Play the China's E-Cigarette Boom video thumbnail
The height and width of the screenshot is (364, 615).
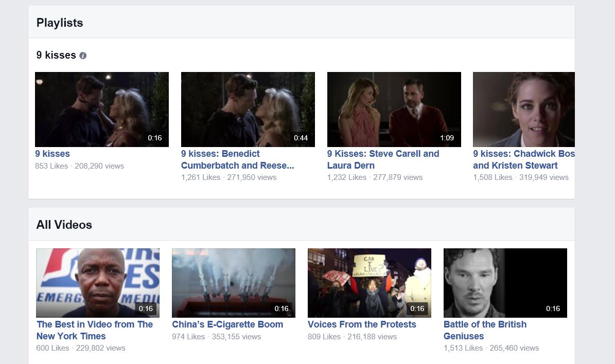(x=234, y=282)
